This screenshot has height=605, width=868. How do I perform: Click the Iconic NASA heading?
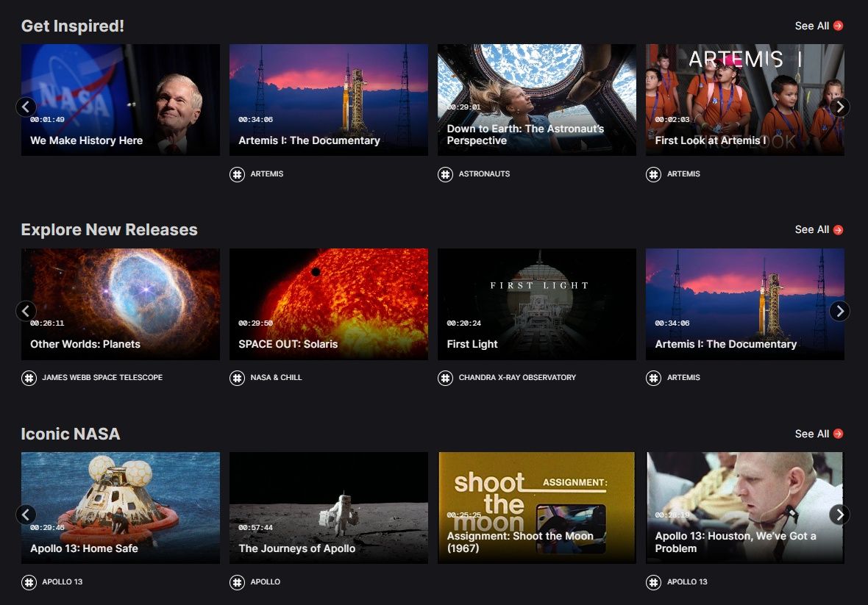click(71, 434)
